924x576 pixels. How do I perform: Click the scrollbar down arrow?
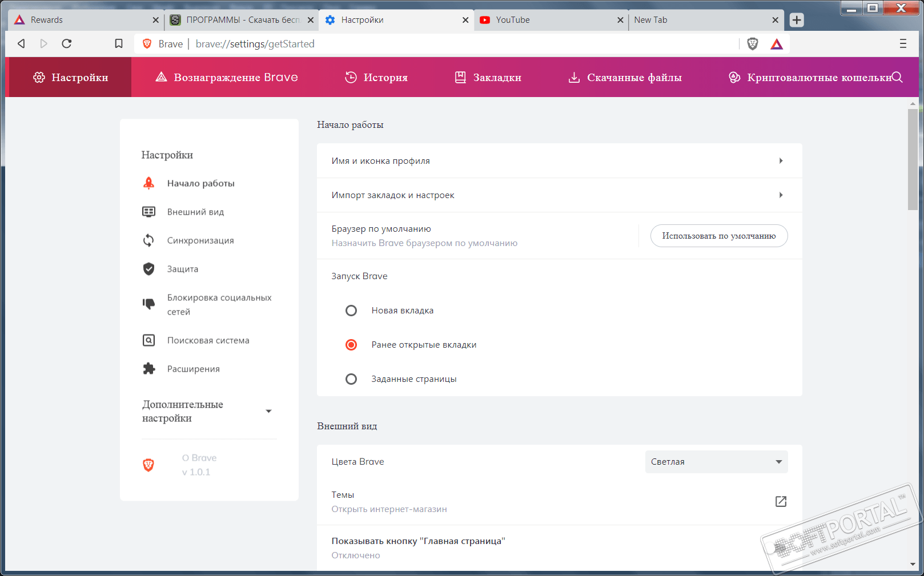pos(913,565)
